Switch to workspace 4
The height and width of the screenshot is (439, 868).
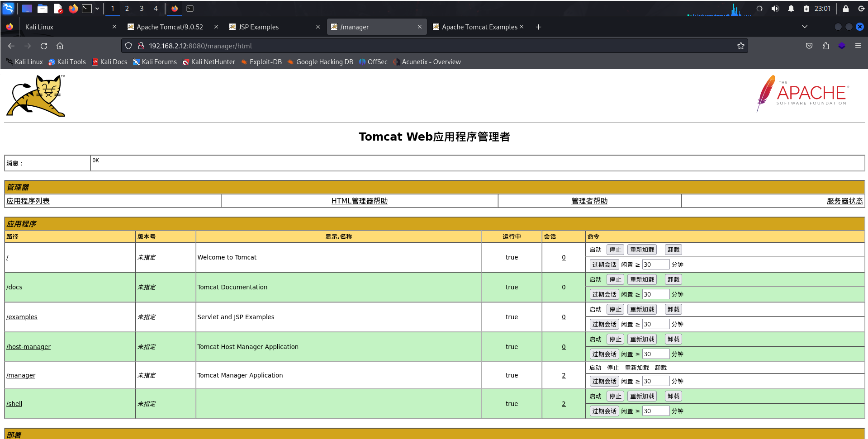(156, 9)
